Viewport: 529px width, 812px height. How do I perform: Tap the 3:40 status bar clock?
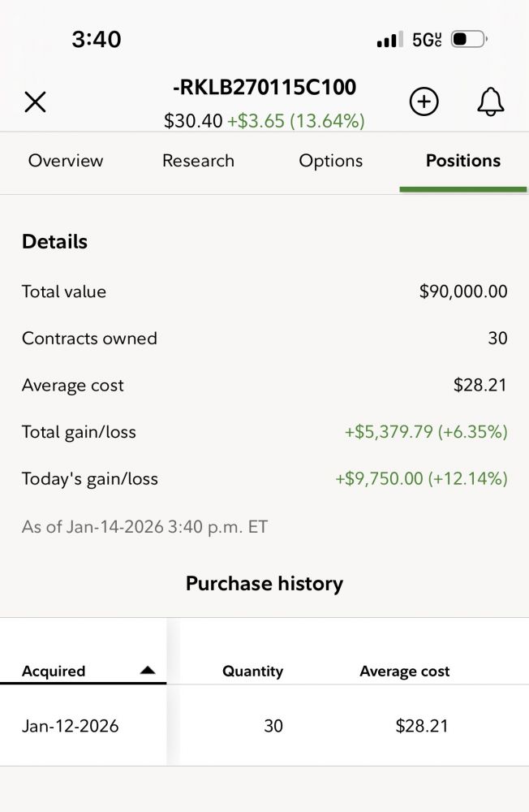(x=97, y=39)
